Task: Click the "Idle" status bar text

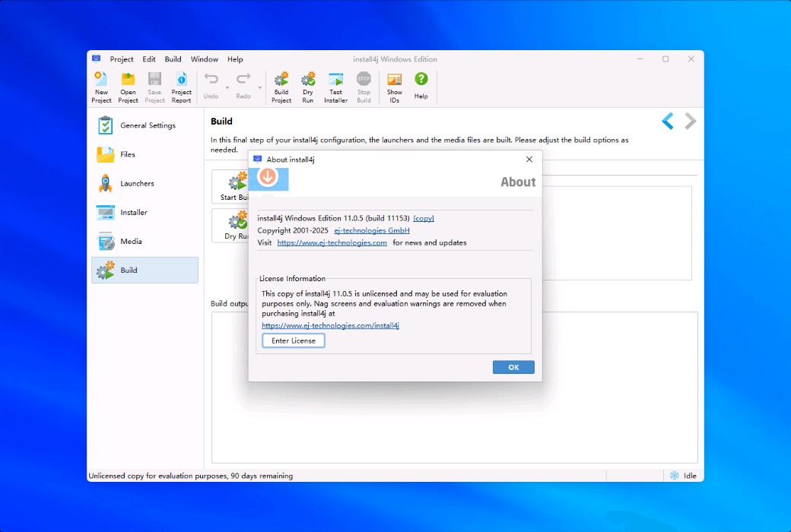Action: click(690, 476)
